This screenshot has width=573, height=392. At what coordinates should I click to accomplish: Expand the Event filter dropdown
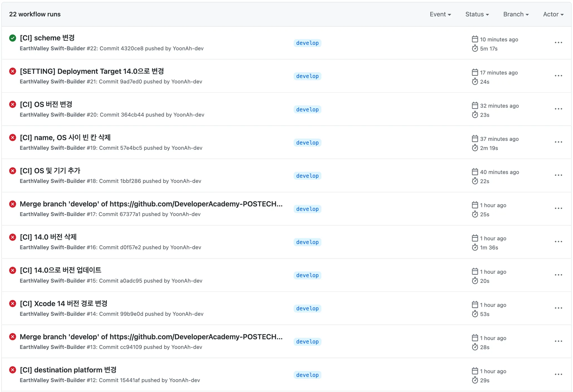click(440, 14)
